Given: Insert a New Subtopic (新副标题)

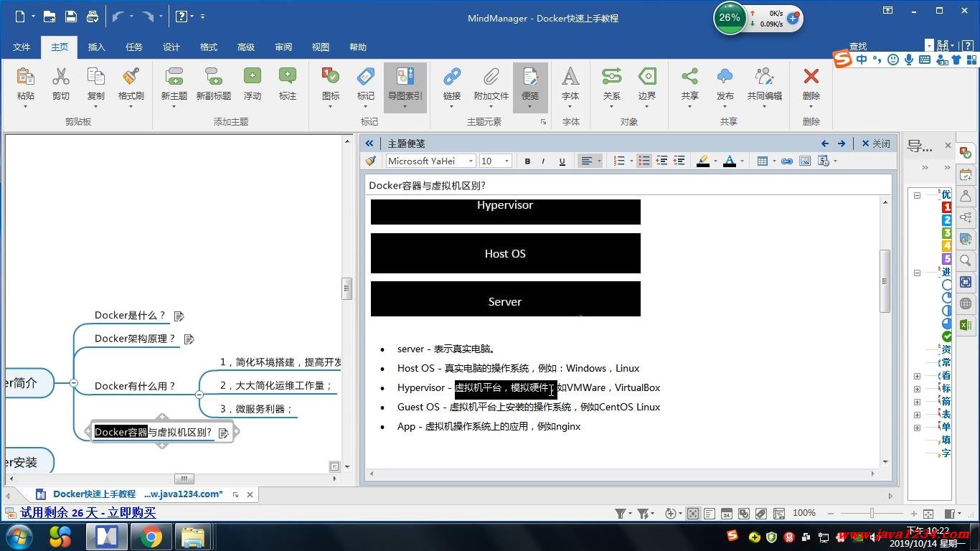Looking at the screenshot, I should (x=213, y=77).
